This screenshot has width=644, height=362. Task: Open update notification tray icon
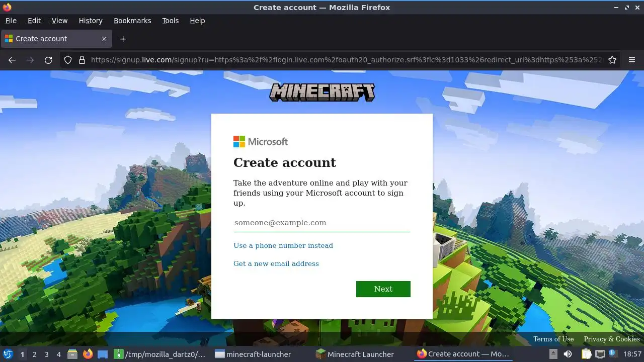(612, 353)
